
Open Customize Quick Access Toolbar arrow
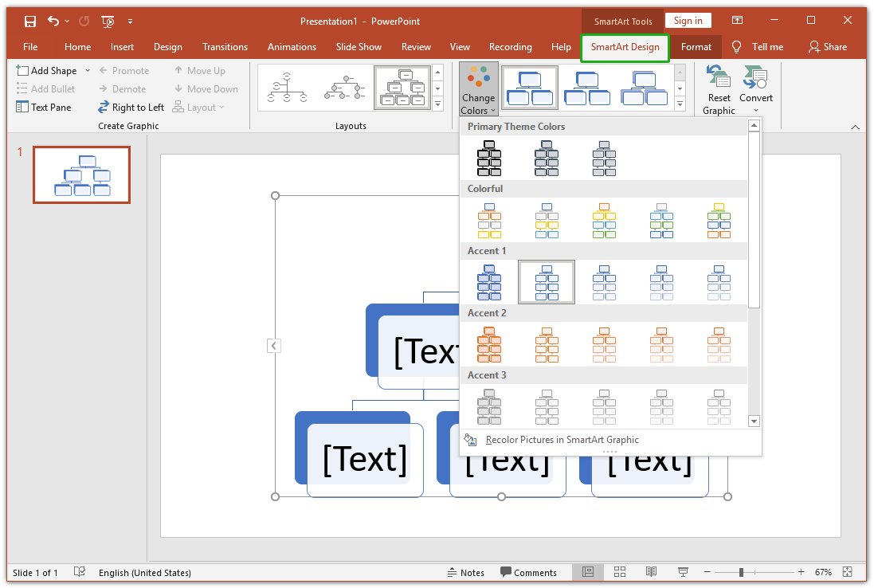[130, 22]
